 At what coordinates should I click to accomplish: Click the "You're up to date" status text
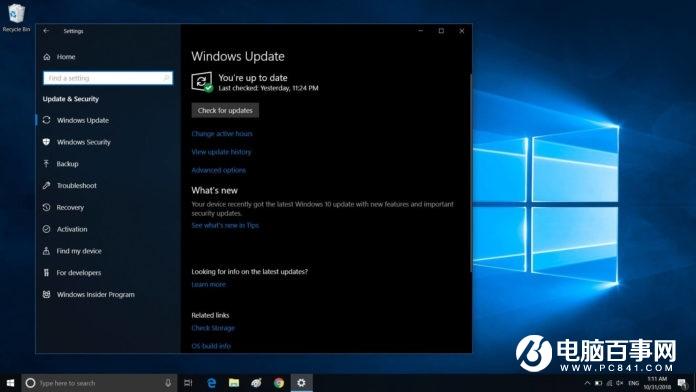253,78
